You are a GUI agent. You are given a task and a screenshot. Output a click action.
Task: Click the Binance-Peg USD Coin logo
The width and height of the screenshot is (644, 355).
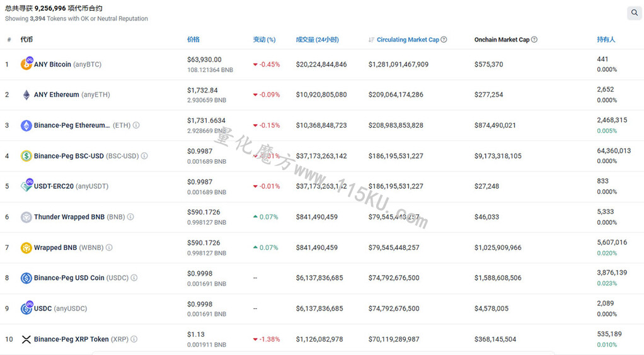point(26,278)
